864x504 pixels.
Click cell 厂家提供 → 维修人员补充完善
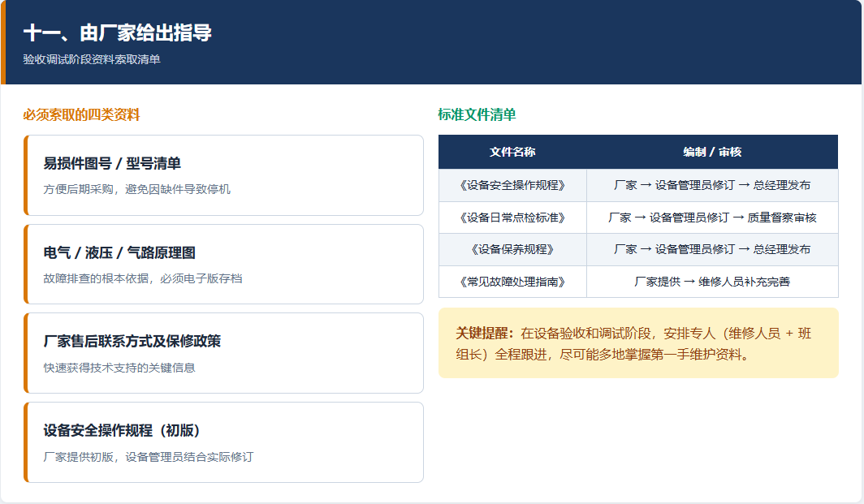pyautogui.click(x=712, y=282)
